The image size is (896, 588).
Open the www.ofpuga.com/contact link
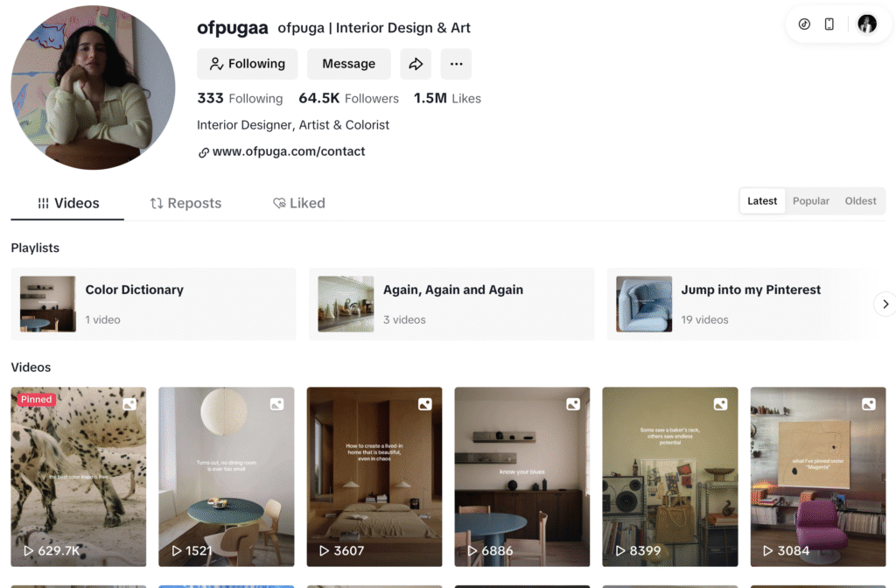pyautogui.click(x=289, y=151)
